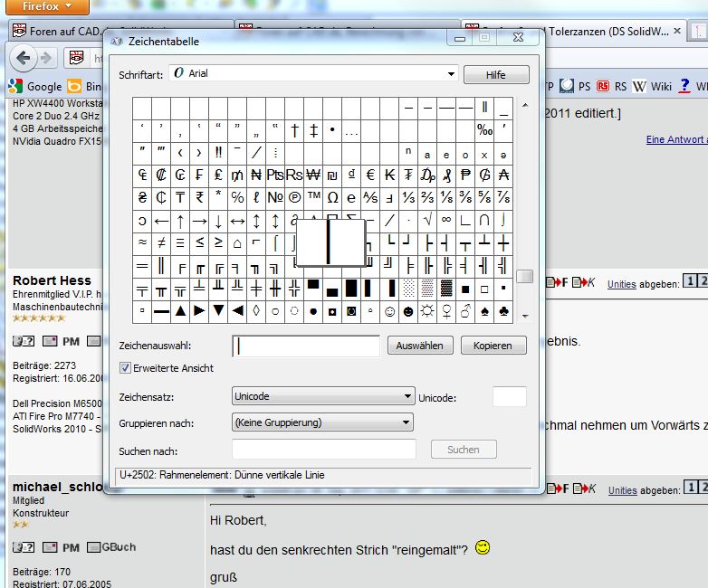Screen dimensions: 708x588
Task: Select the seven-eighths fraction character
Action: click(503, 197)
